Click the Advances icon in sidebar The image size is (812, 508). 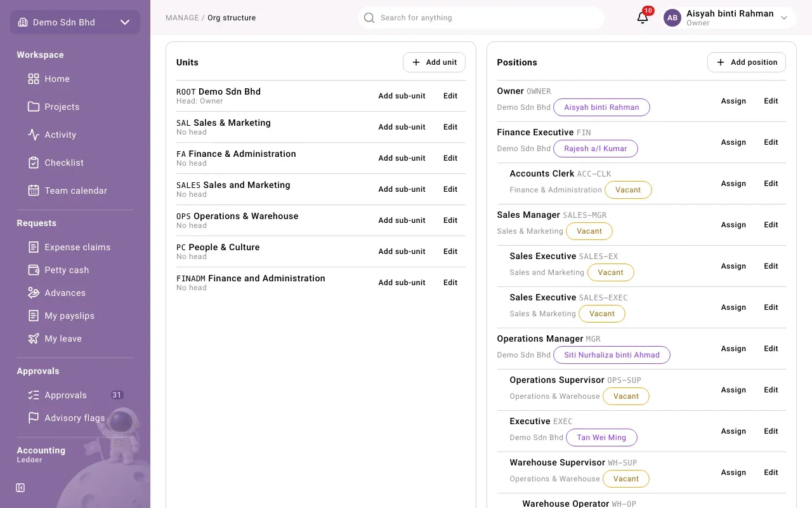(x=34, y=293)
